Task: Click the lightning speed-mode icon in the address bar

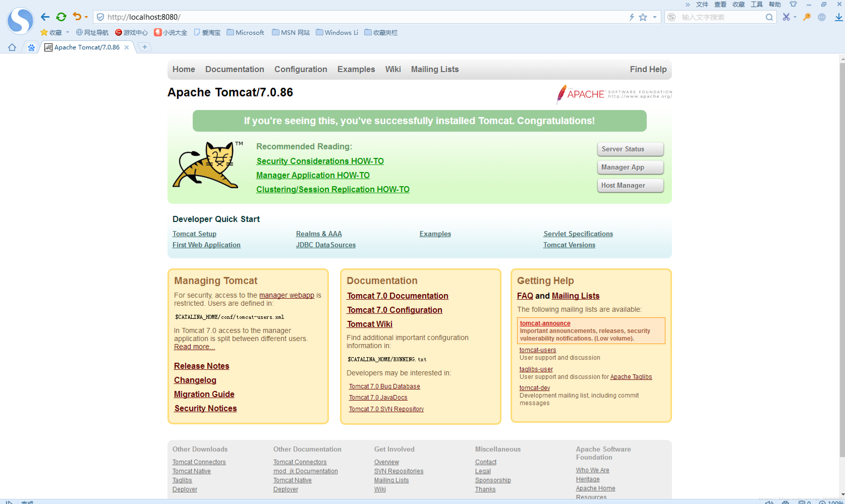Action: click(631, 17)
